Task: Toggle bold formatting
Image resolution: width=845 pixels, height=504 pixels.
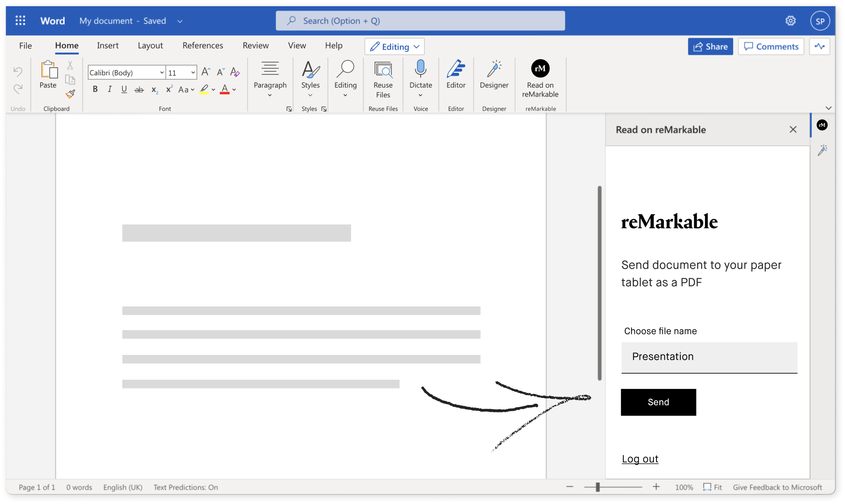Action: tap(95, 89)
